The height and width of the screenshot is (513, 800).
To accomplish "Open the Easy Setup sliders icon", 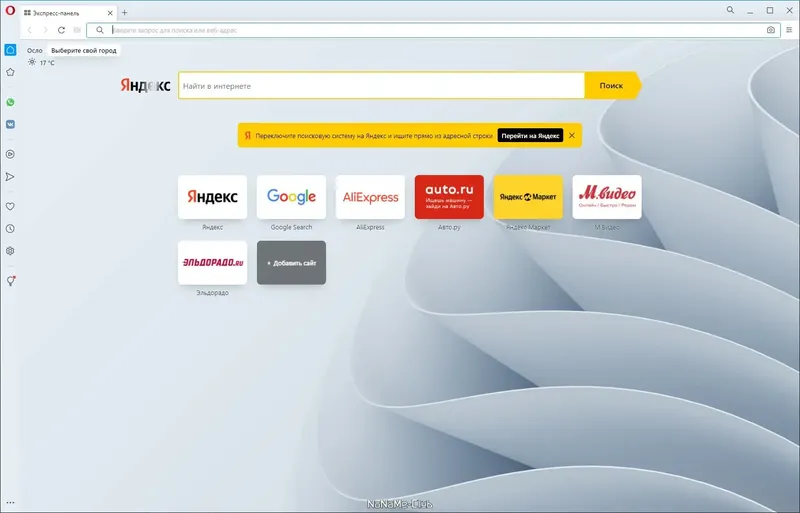I will tap(789, 30).
